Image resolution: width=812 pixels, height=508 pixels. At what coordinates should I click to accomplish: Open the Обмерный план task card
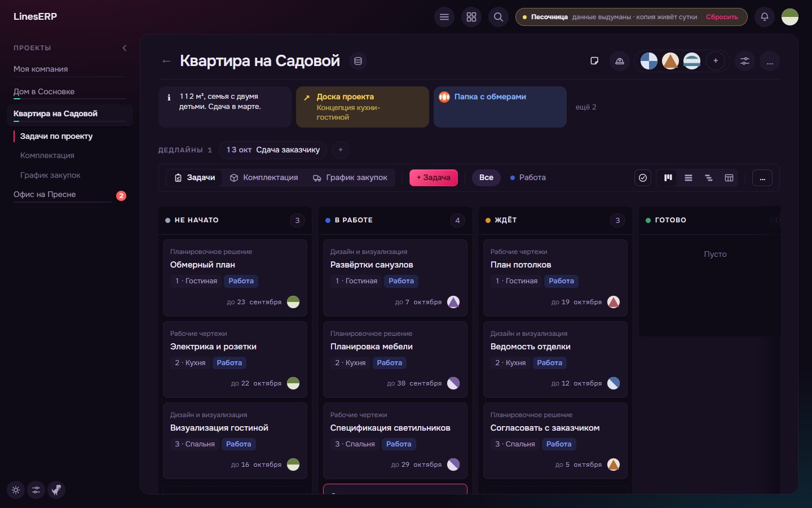235,278
